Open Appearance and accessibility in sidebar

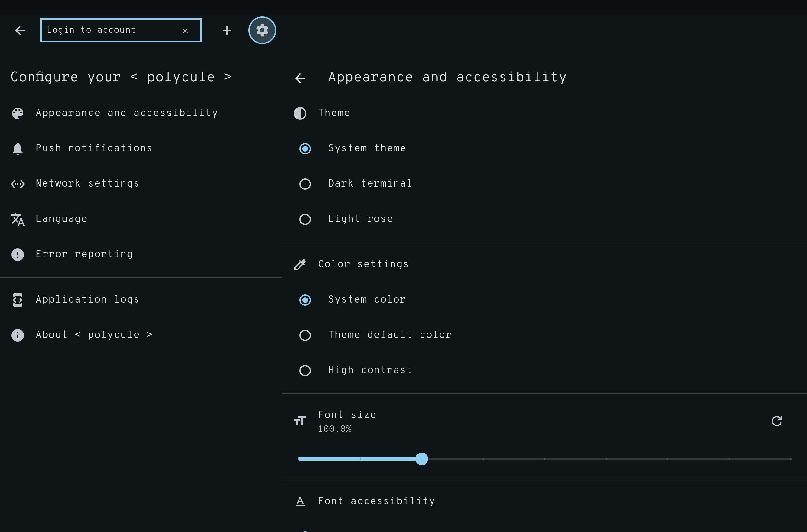[x=127, y=113]
